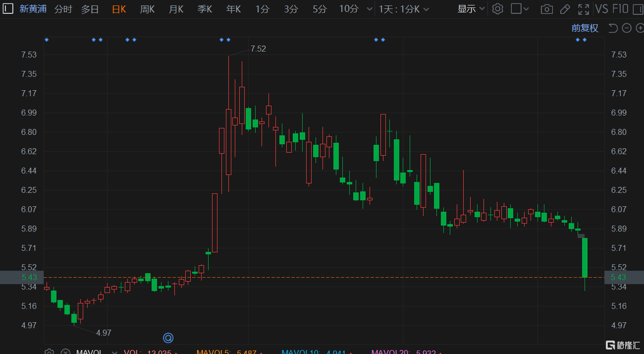Open chart settings gear icon

tap(498, 9)
